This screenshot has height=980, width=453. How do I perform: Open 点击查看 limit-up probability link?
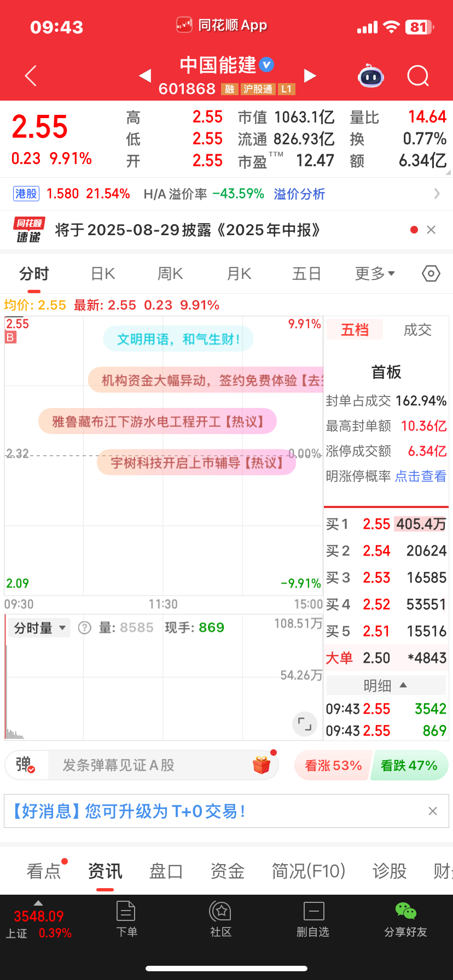point(421,476)
